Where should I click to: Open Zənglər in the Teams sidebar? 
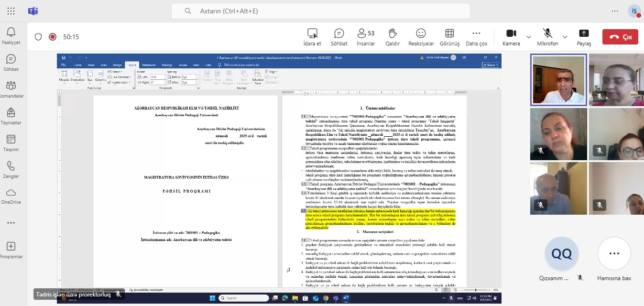11,170
